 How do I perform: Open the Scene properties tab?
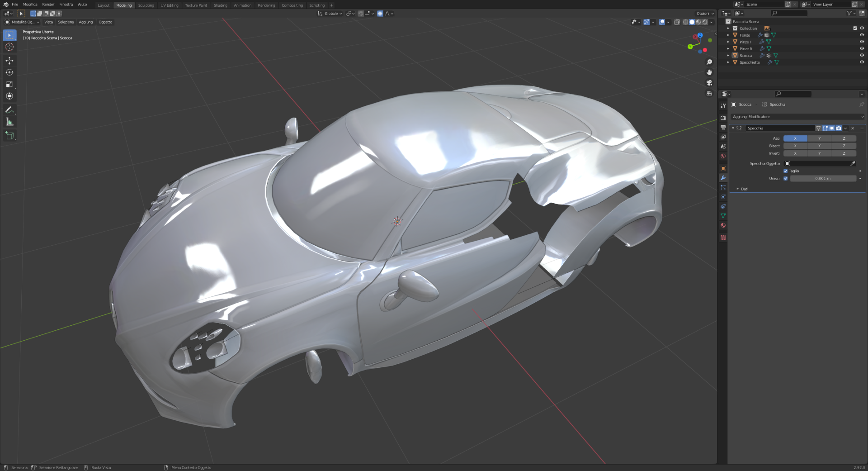pyautogui.click(x=723, y=147)
